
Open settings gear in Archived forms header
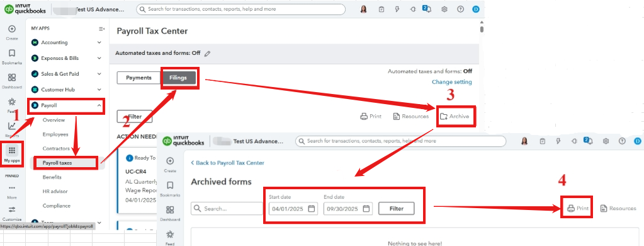coord(606,141)
